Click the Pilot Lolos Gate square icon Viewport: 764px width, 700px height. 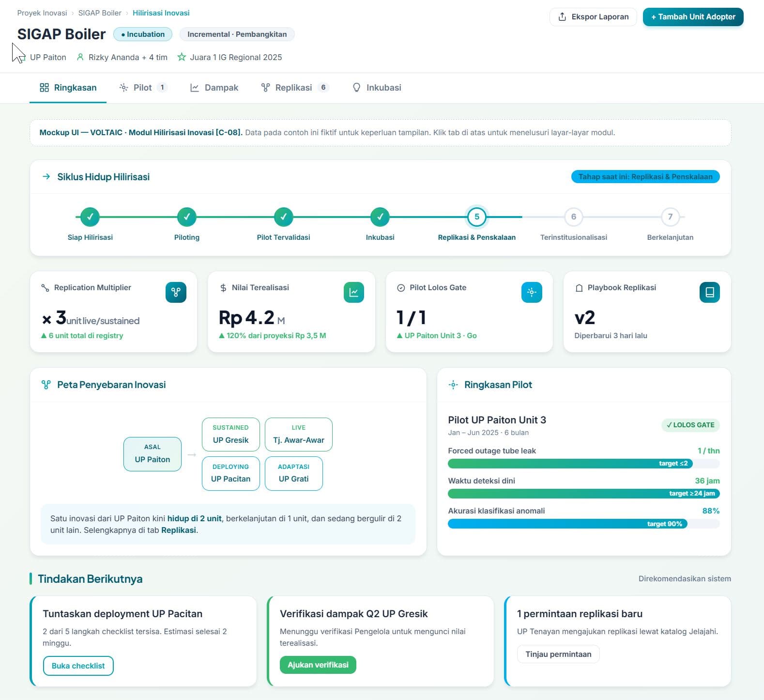click(x=532, y=292)
